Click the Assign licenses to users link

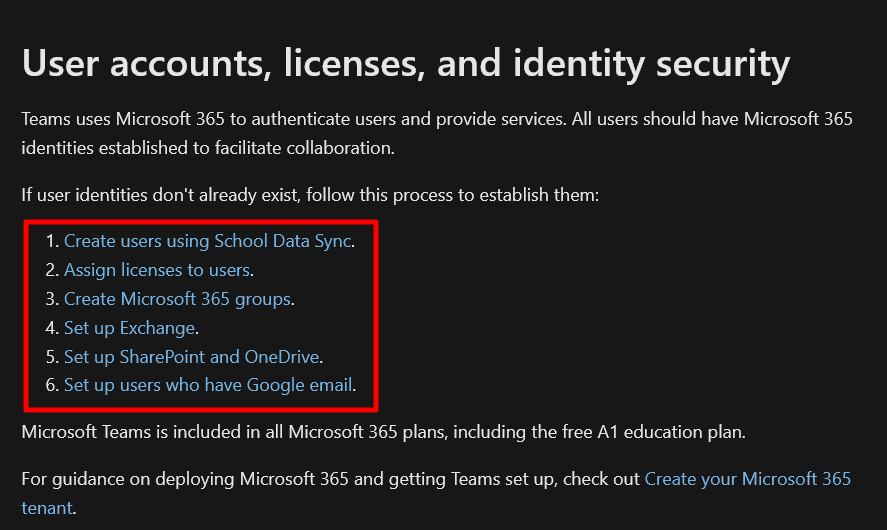click(x=157, y=270)
